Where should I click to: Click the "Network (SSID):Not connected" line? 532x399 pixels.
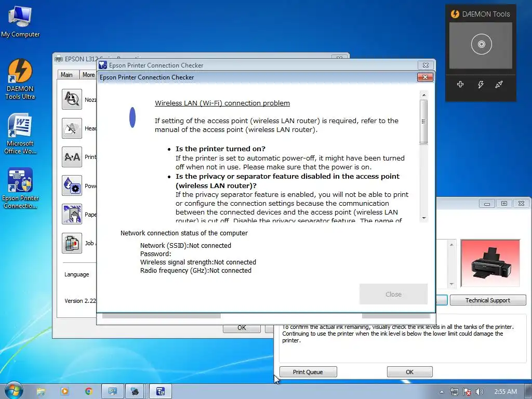click(x=185, y=245)
